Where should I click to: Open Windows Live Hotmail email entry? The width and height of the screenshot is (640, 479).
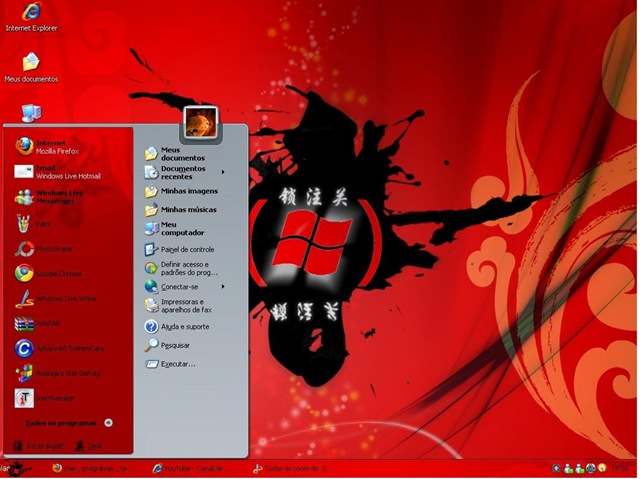coord(57,172)
